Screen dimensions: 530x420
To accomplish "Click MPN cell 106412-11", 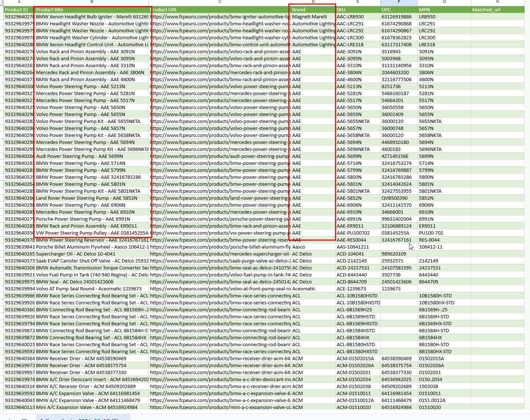I will click(444, 247).
